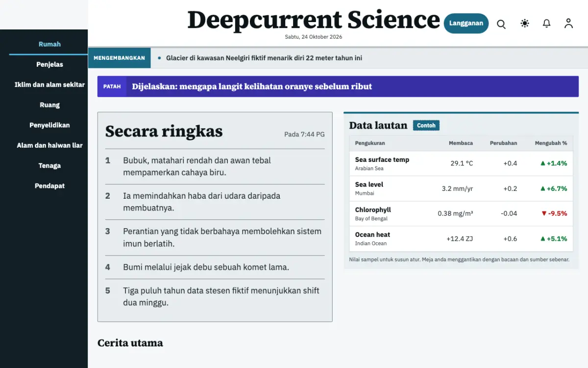Select the Chlorophyll row label
This screenshot has width=588, height=368.
click(x=373, y=210)
